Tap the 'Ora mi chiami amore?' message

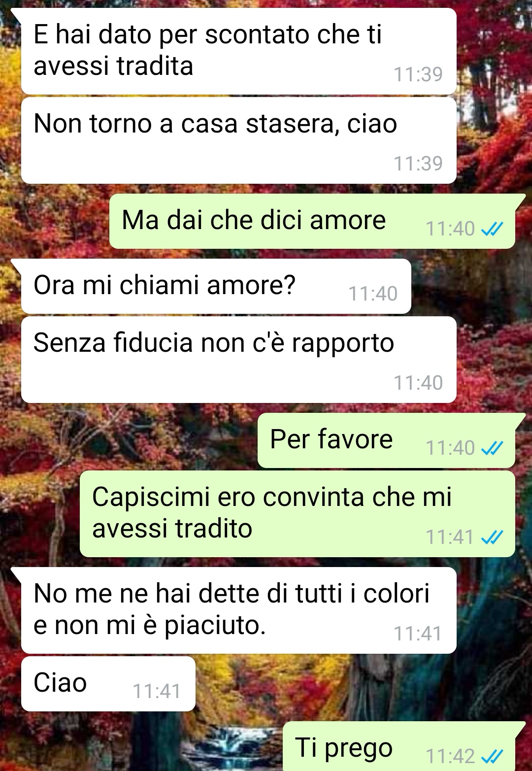point(216,286)
